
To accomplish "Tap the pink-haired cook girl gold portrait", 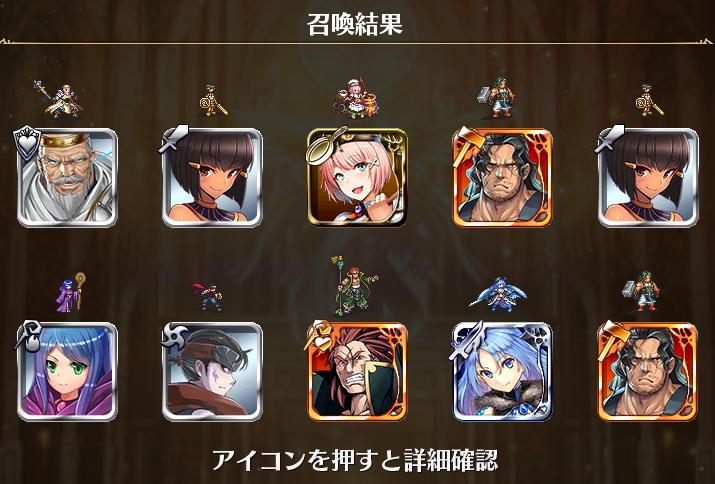I will coord(357,177).
